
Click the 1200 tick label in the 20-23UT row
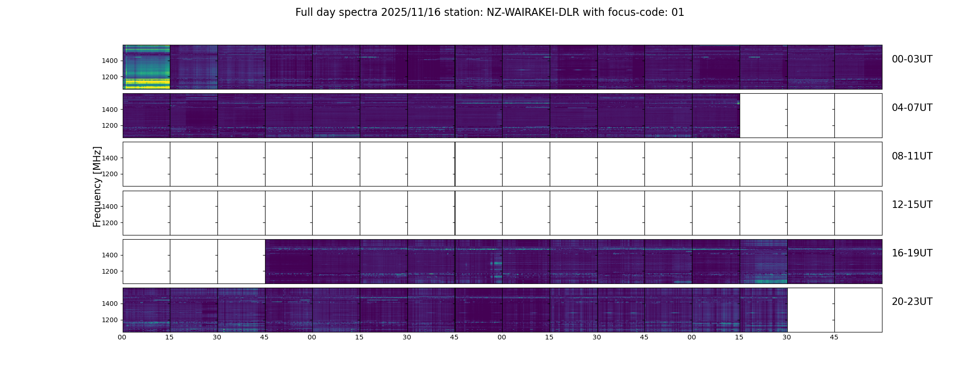click(110, 320)
